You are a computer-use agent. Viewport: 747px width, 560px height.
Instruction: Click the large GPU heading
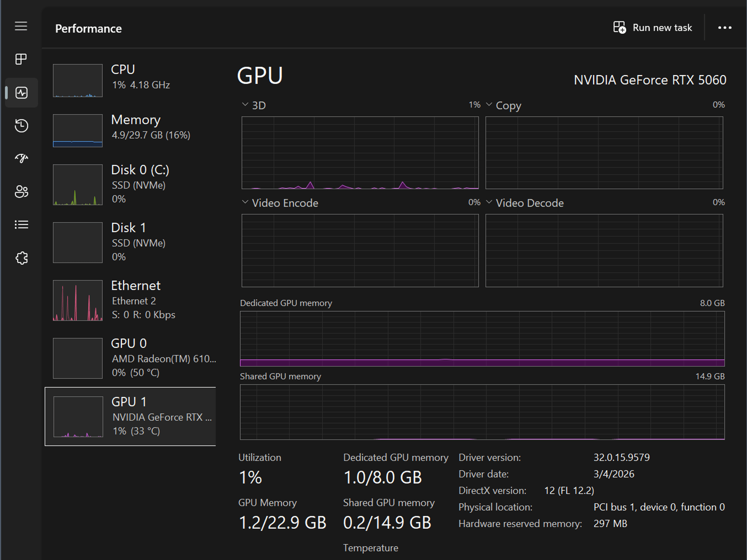(x=260, y=75)
